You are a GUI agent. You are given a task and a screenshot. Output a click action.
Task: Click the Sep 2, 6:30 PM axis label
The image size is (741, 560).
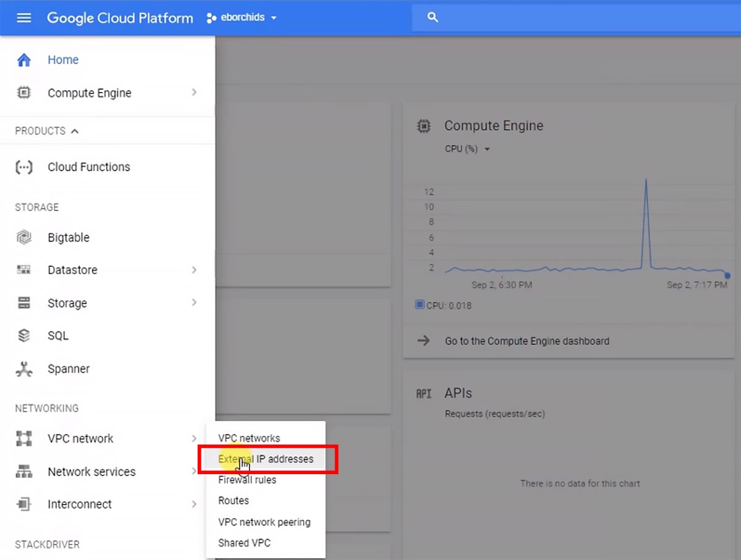pos(502,285)
